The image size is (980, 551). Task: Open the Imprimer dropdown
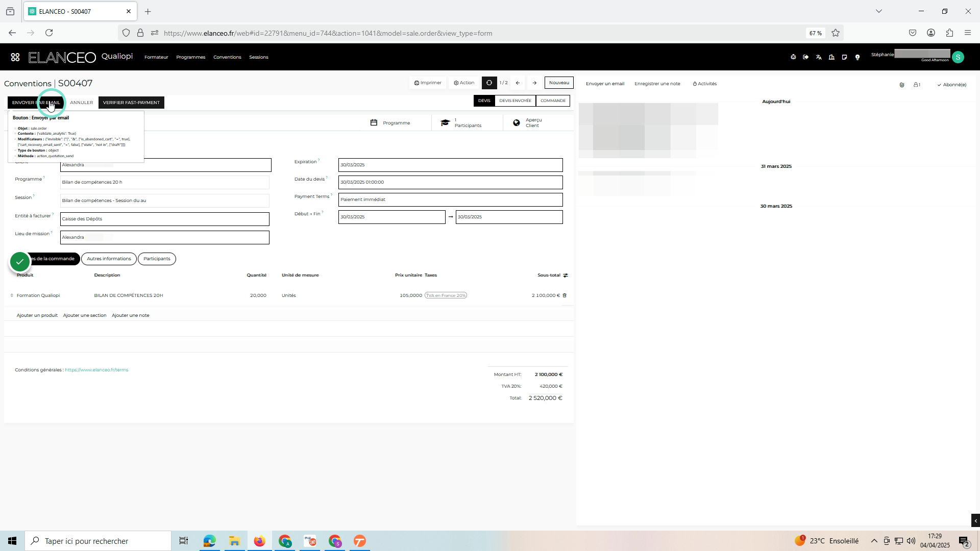tap(428, 83)
